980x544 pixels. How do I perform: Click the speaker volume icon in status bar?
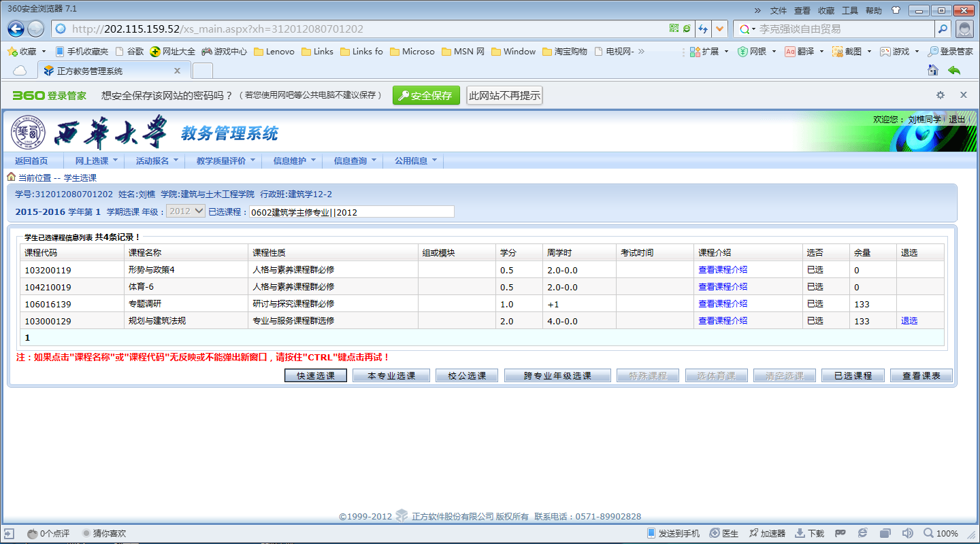(x=907, y=533)
